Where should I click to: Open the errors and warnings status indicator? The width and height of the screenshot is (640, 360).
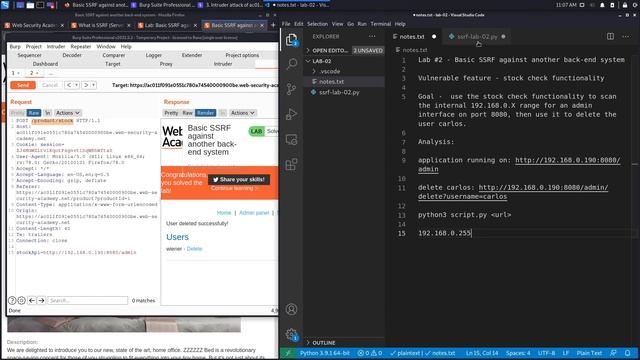pos(369,353)
